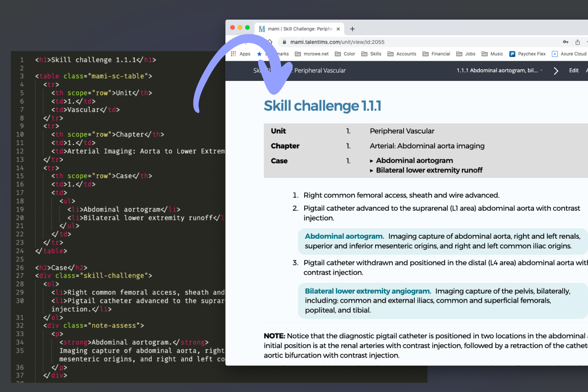Click Peripheral Vascular course title in header

[320, 70]
